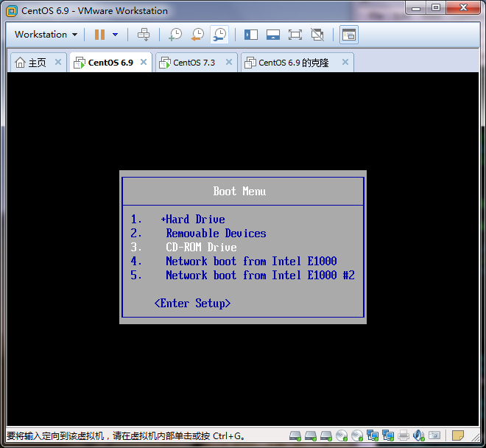Close the CentOS 7.3 tab
Screen dimensions: 486x448
click(x=229, y=62)
